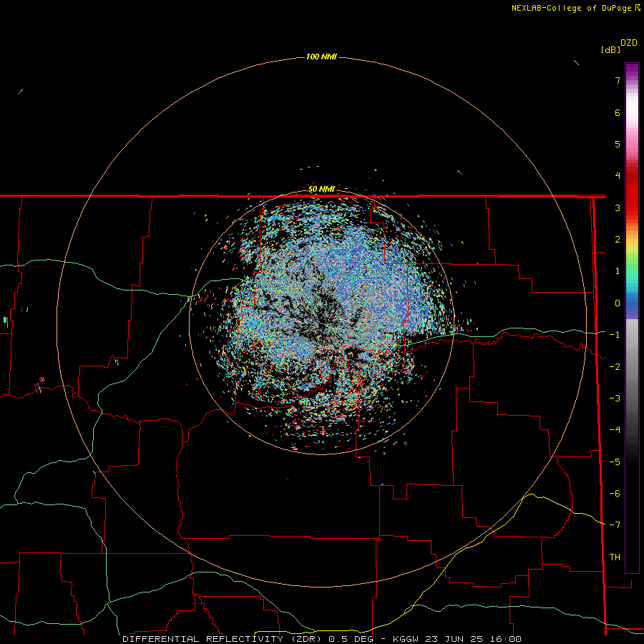The image size is (644, 644).
Task: Select the -1 value on the color scale
Action: pos(615,335)
